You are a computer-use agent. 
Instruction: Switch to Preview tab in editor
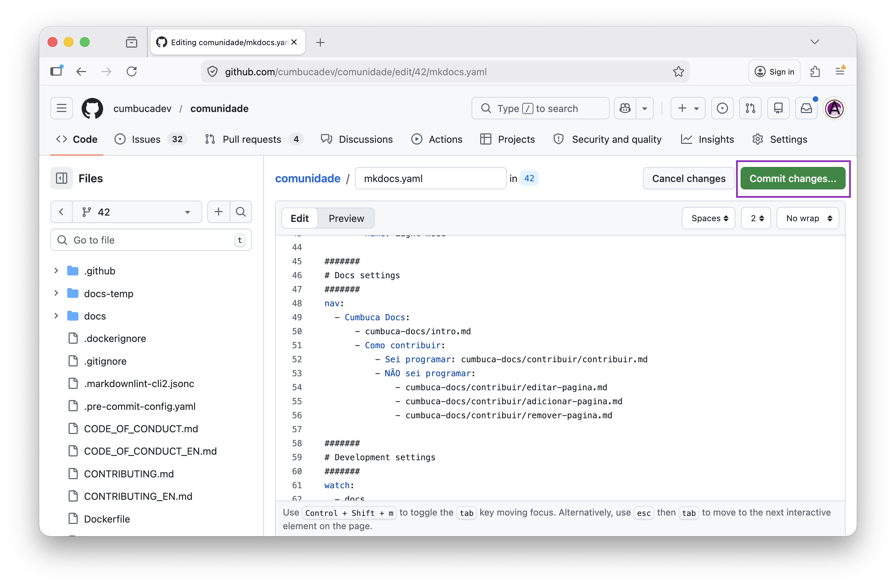(346, 218)
